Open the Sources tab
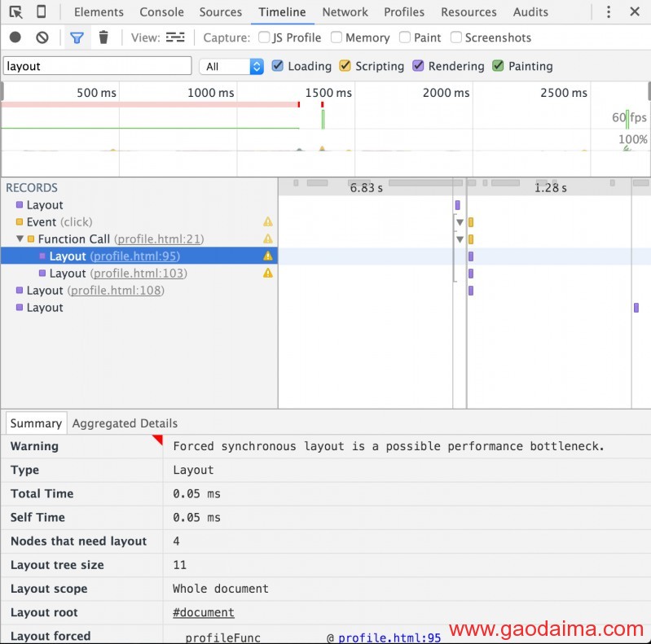Image resolution: width=651 pixels, height=644 pixels. [221, 12]
